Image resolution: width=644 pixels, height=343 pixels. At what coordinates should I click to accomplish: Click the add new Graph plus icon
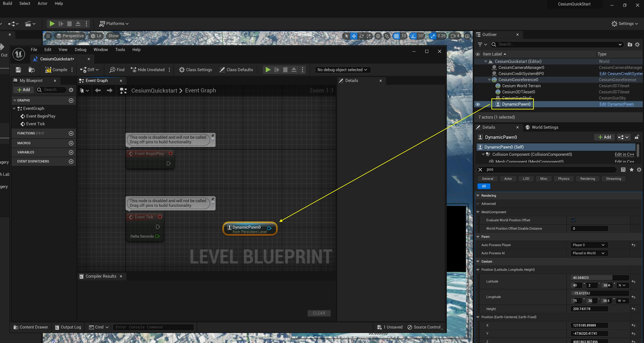coord(71,101)
